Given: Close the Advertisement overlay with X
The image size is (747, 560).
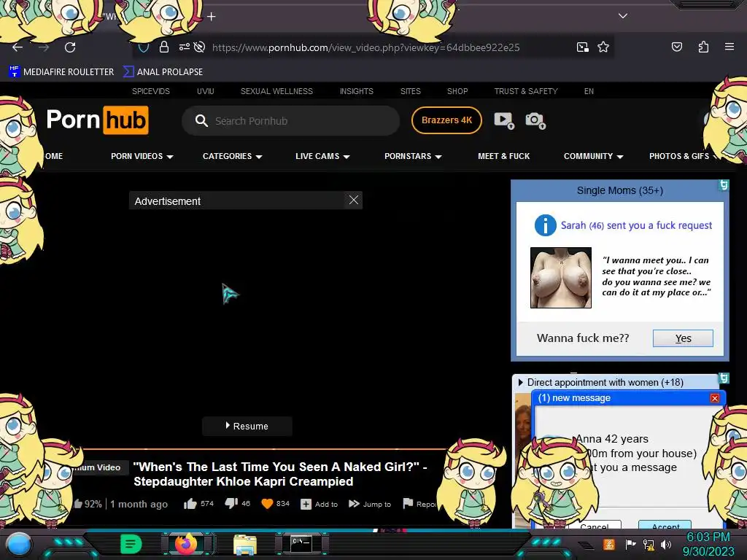Looking at the screenshot, I should point(354,200).
